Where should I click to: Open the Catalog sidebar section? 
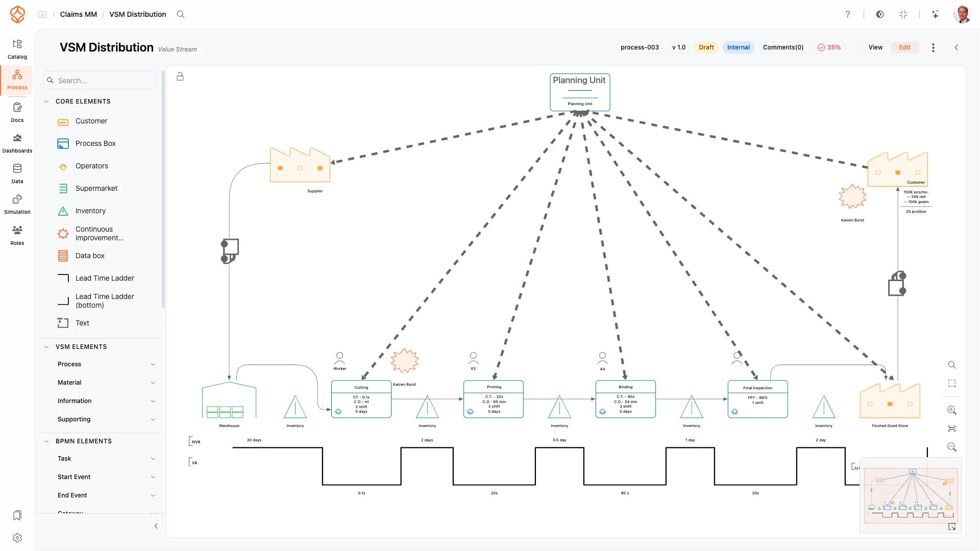click(x=17, y=49)
